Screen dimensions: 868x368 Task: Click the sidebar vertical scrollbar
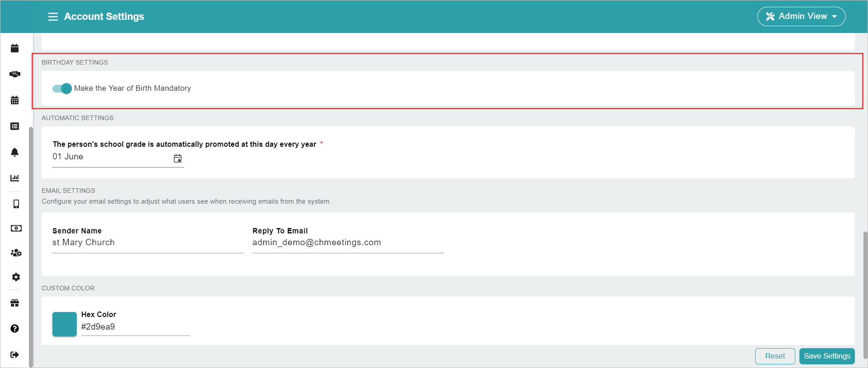(x=31, y=247)
